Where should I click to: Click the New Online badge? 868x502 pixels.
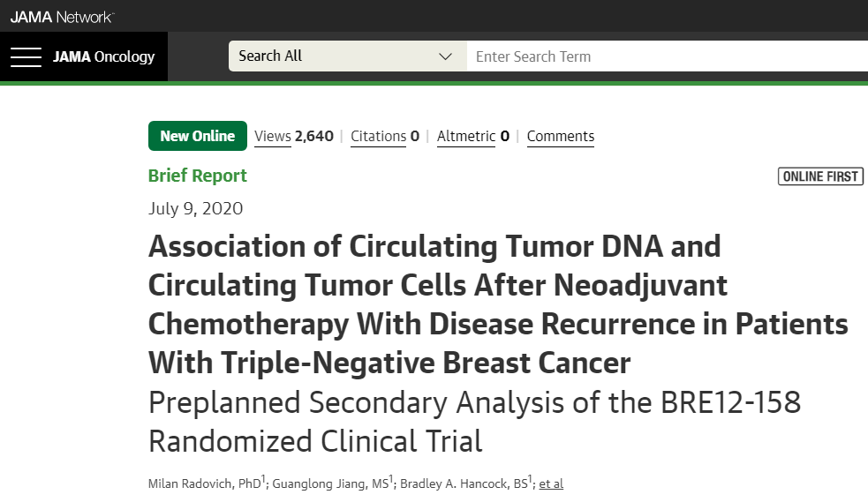(197, 136)
